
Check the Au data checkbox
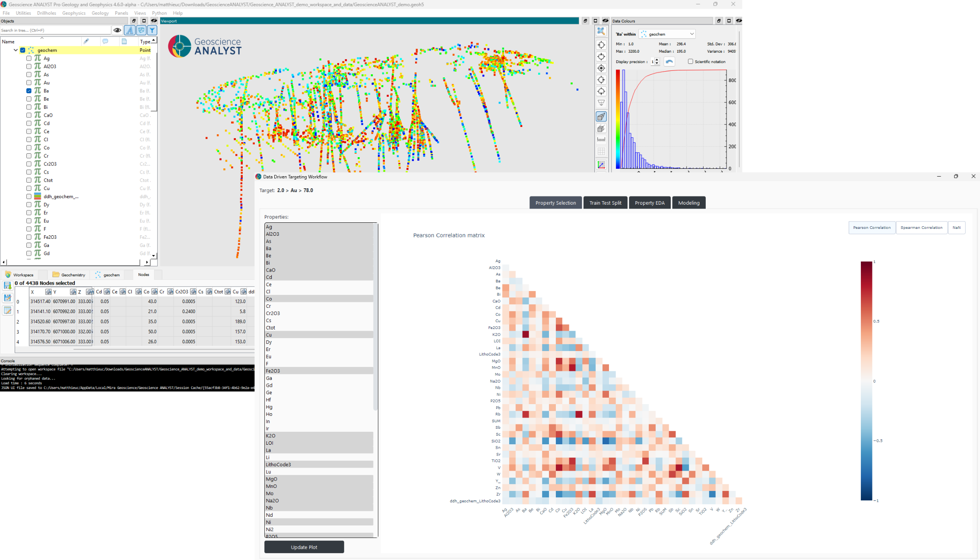pyautogui.click(x=29, y=82)
